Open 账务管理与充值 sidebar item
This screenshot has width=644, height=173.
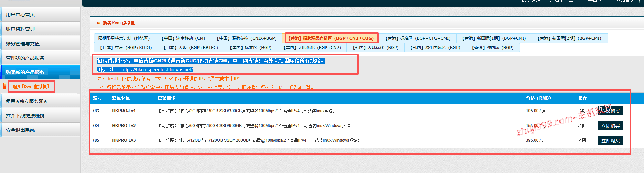pos(23,44)
